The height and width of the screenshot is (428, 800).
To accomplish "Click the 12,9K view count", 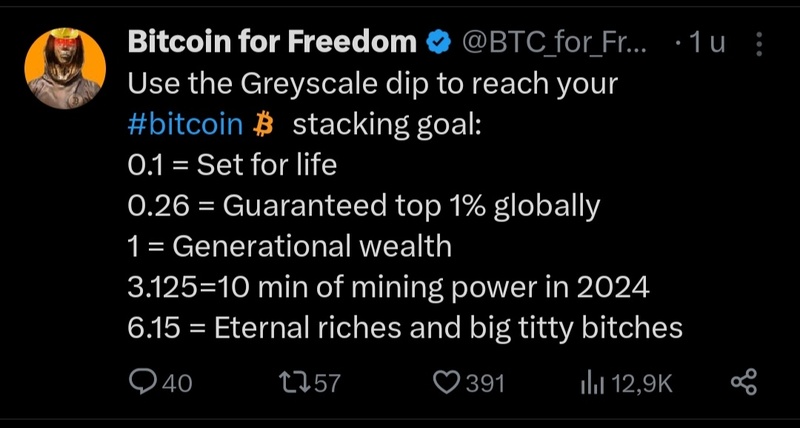I will [640, 383].
